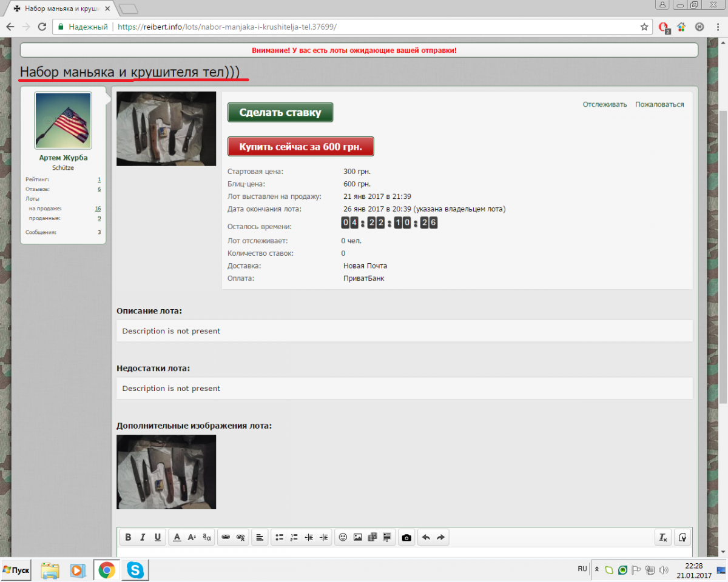
Task: Open the Chrome user profile button
Action: (662, 5)
